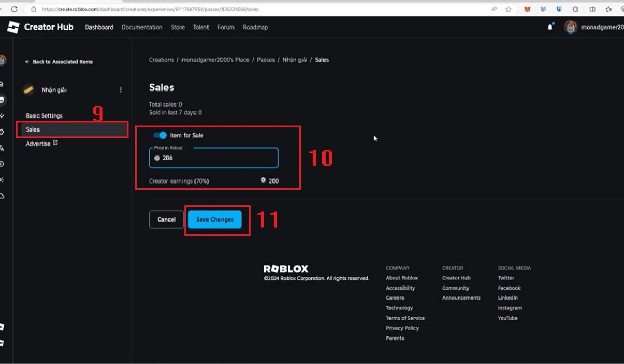This screenshot has width=624, height=364.
Task: Click the address bar padlock icon
Action: (x=33, y=9)
